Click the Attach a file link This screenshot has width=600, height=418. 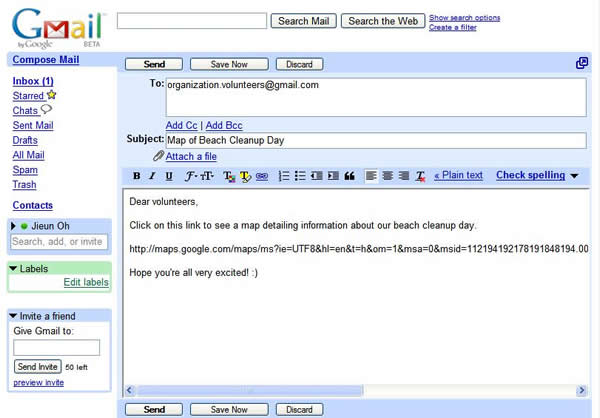point(190,157)
